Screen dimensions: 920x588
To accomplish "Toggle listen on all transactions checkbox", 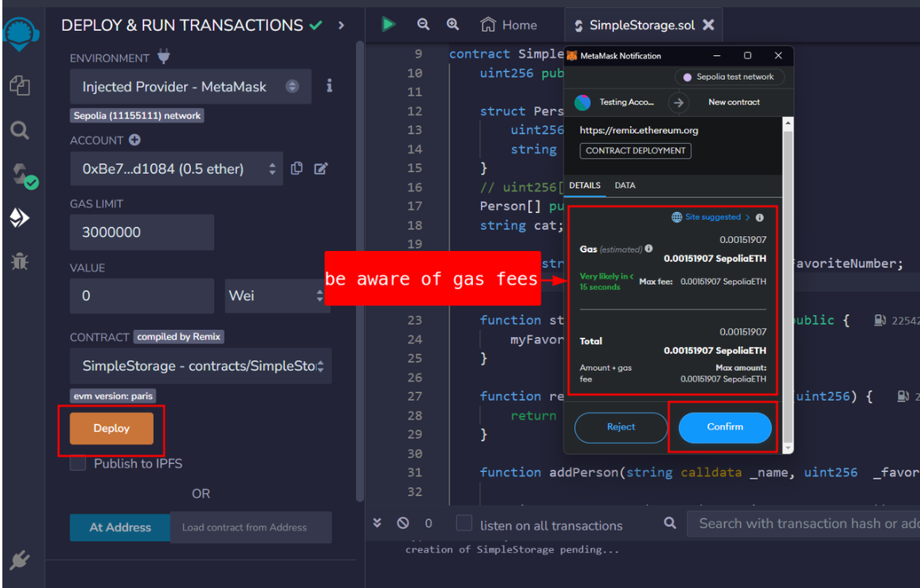I will pos(464,523).
